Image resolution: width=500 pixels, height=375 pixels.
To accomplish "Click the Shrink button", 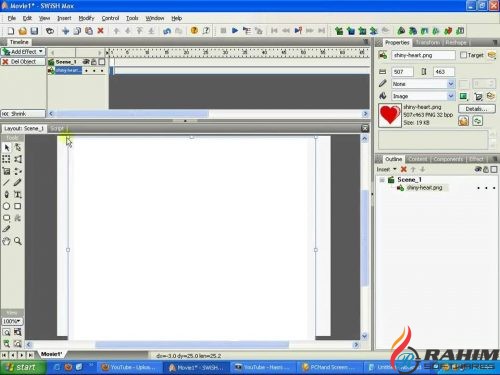I will tap(23, 114).
